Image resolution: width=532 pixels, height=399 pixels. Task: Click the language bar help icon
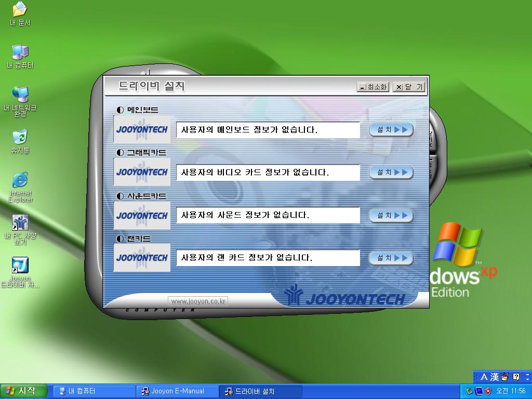pyautogui.click(x=516, y=377)
